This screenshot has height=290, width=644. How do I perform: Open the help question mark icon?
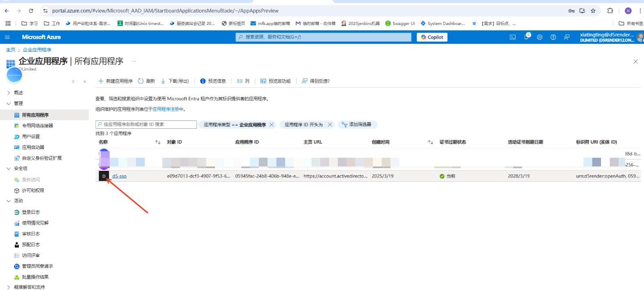[553, 37]
